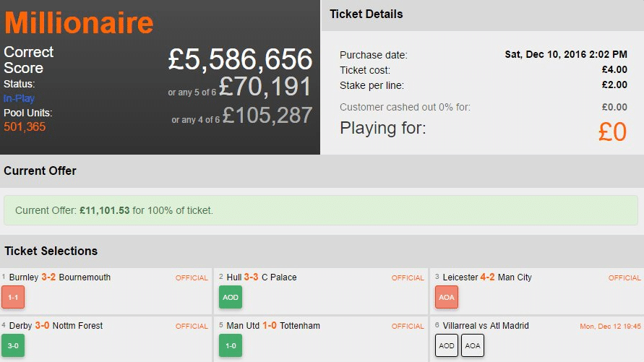The width and height of the screenshot is (644, 362).
Task: Click the Derby 3-0 Nottm Forest match
Action: (x=56, y=326)
